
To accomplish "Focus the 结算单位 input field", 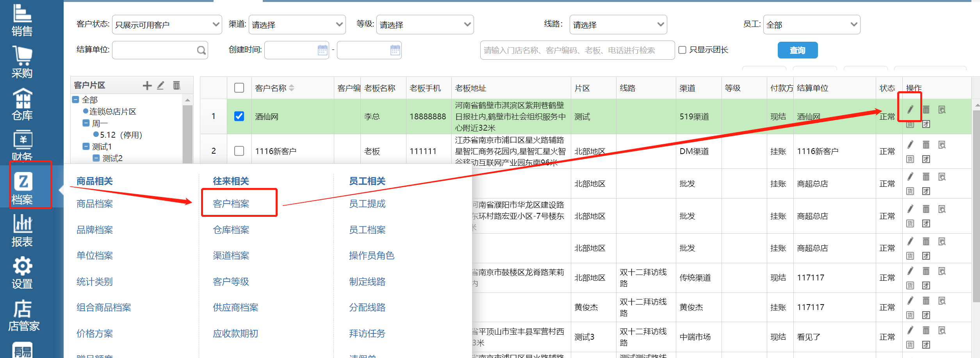I will (160, 50).
